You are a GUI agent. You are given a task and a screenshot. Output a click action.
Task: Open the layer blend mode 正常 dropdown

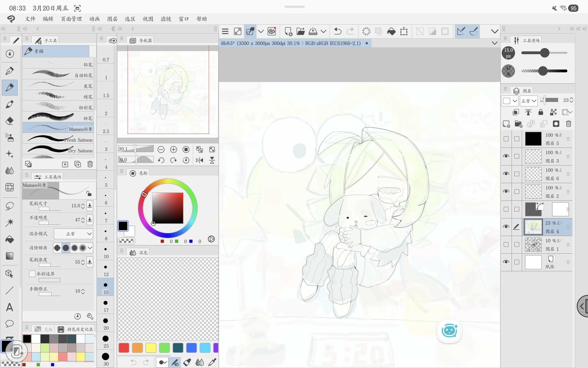point(529,101)
